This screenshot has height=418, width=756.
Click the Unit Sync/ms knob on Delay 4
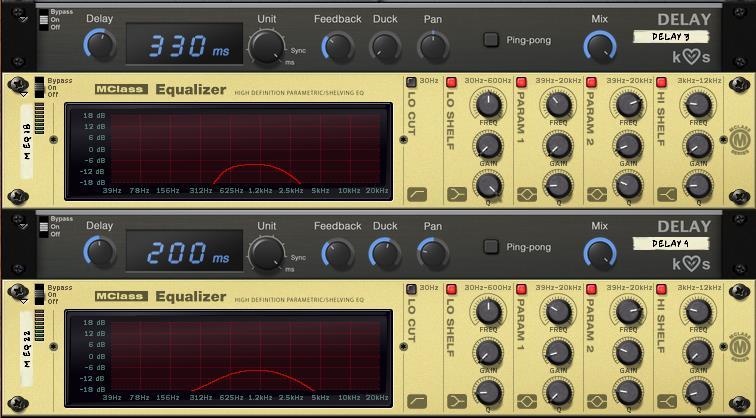click(266, 253)
